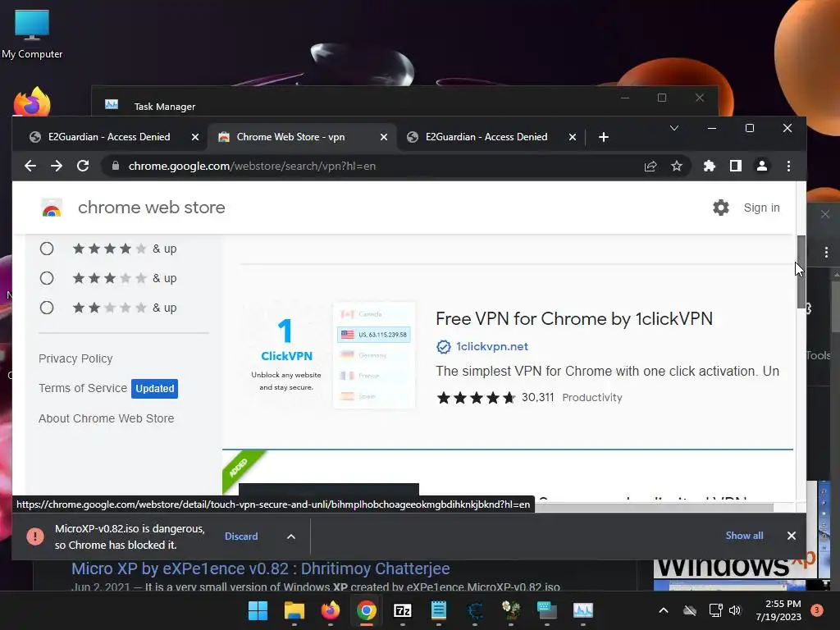Image resolution: width=840 pixels, height=630 pixels.
Task: Click the dangerous download warning icon
Action: pos(35,536)
